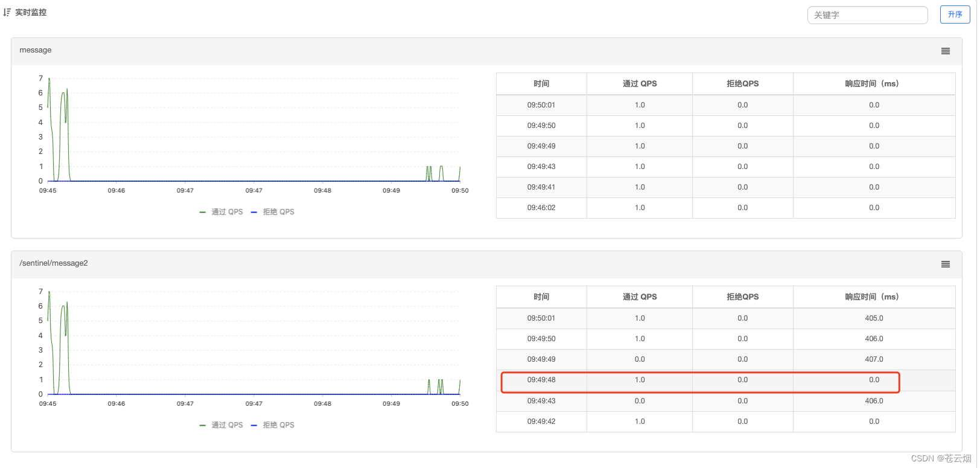The height and width of the screenshot is (468, 980).
Task: Select 09:46:02 time cell in message table
Action: tap(541, 208)
